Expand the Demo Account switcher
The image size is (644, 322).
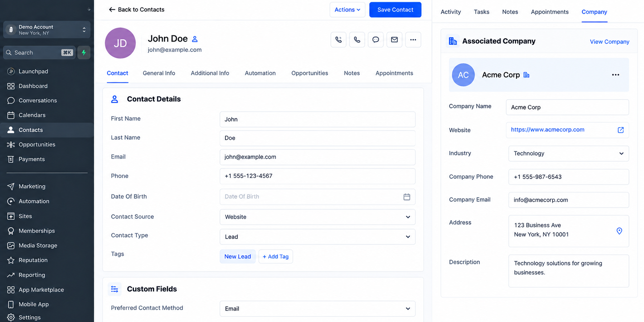pos(47,30)
